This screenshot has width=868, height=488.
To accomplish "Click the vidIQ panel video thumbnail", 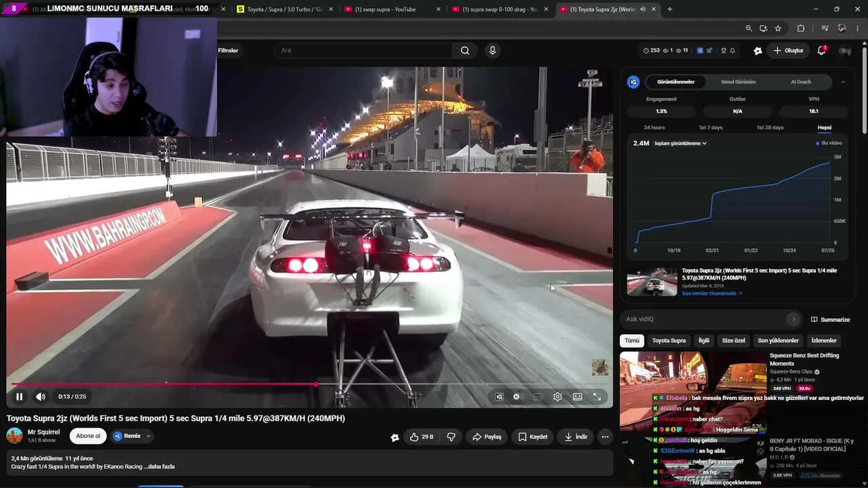I will point(652,282).
